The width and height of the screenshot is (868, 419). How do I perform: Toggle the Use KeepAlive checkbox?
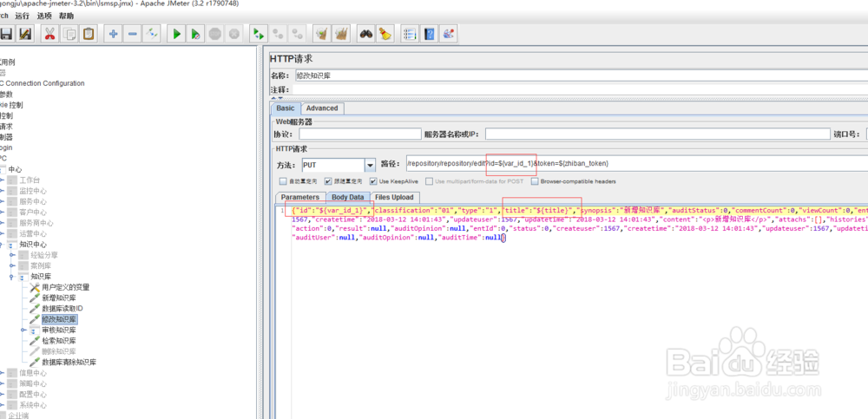tap(373, 181)
